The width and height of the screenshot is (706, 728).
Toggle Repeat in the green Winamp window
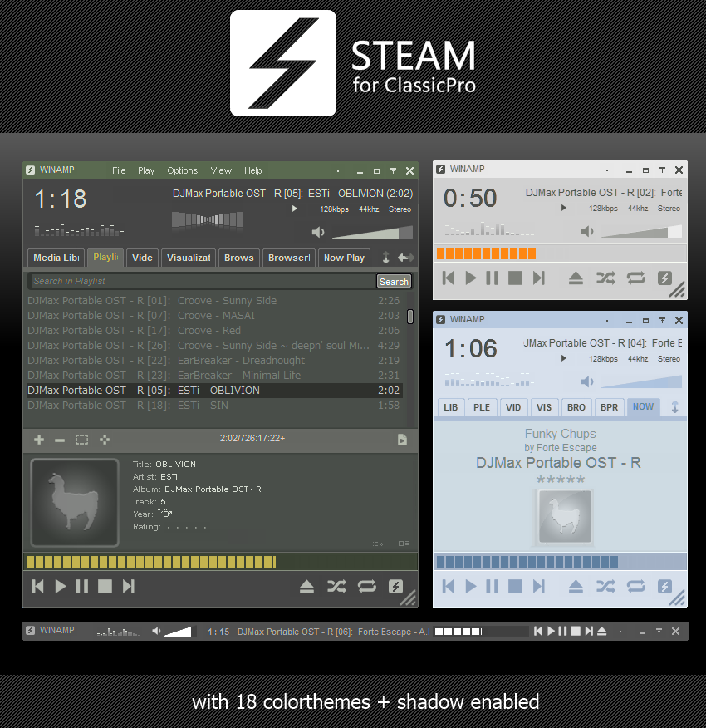coord(366,587)
